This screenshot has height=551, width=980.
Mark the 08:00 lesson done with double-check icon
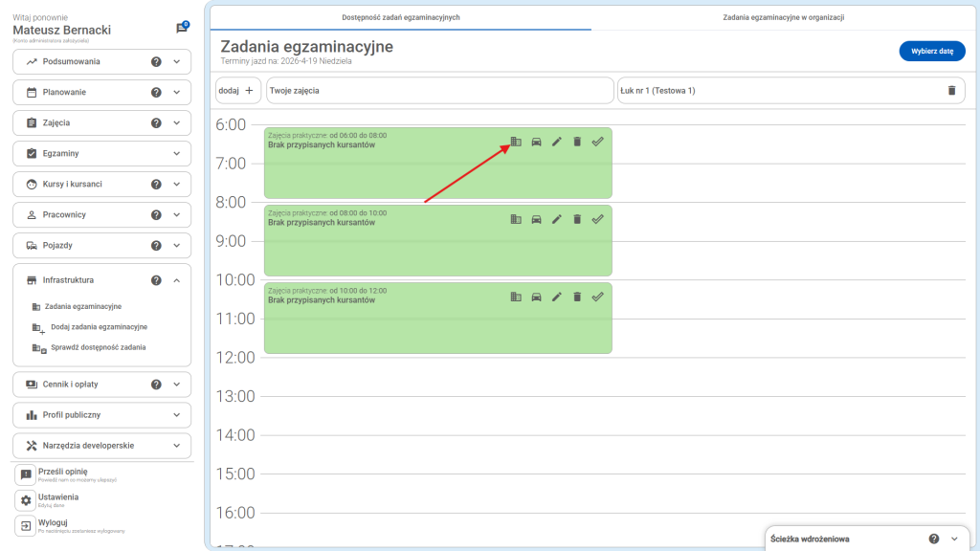pos(597,219)
